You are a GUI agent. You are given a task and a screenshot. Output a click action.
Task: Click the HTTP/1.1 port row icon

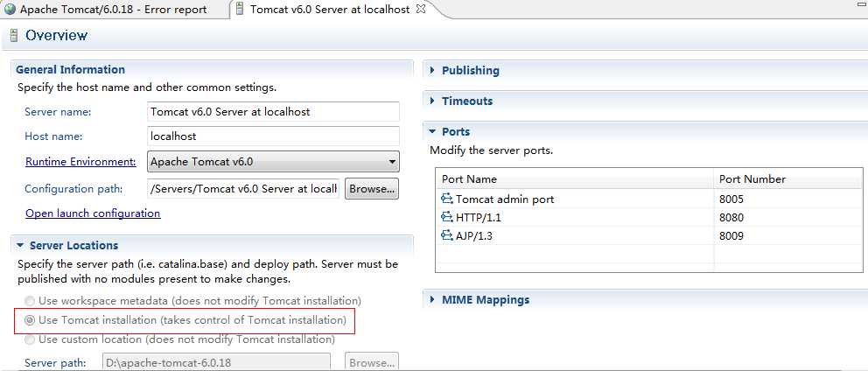[447, 217]
